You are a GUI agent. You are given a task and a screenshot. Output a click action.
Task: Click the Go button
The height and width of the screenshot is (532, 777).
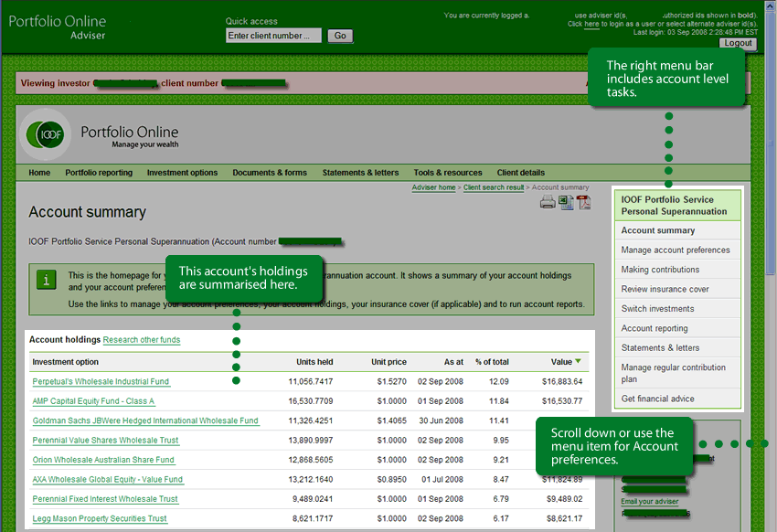pyautogui.click(x=340, y=36)
